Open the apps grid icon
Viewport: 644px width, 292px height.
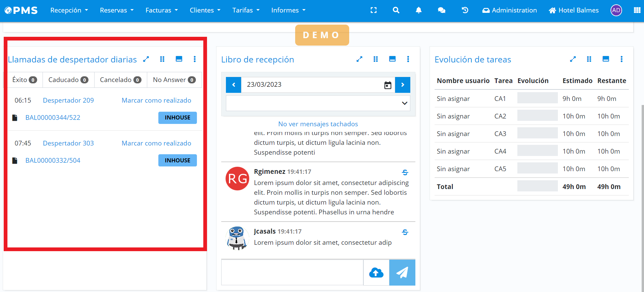(637, 10)
